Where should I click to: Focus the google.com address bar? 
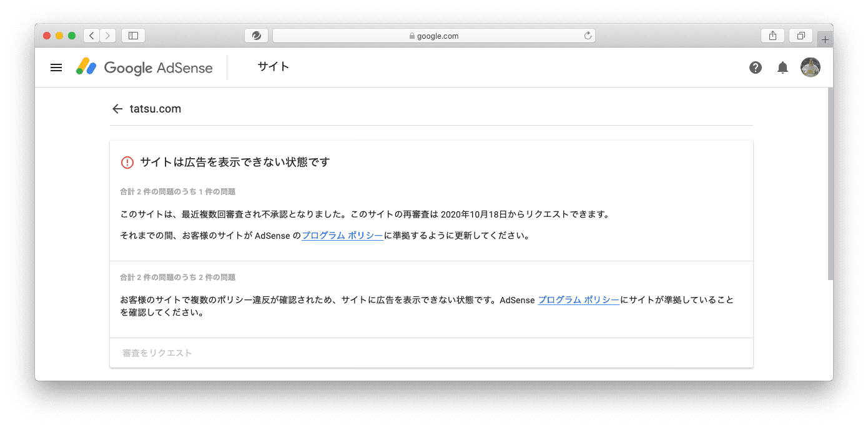pos(433,36)
